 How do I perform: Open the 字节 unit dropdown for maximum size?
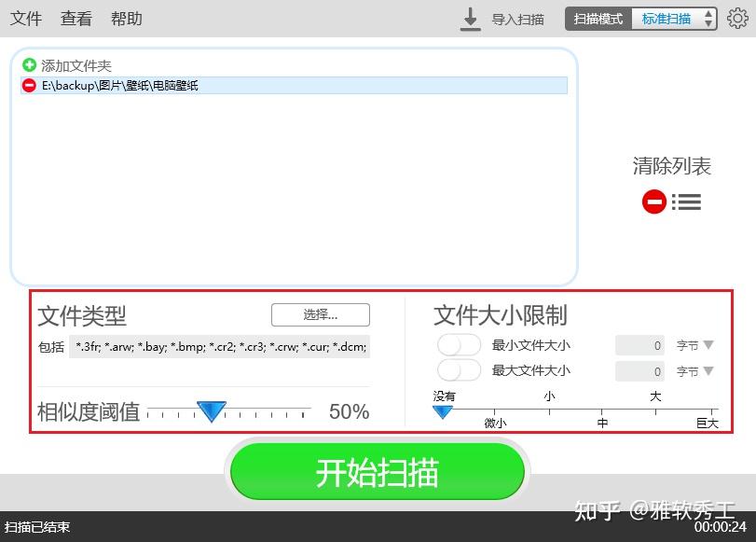click(694, 371)
